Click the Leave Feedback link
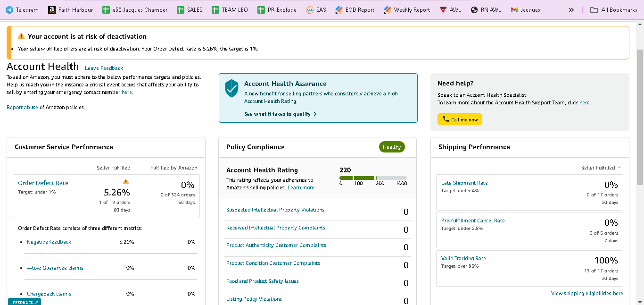The image size is (644, 305). pos(104,68)
